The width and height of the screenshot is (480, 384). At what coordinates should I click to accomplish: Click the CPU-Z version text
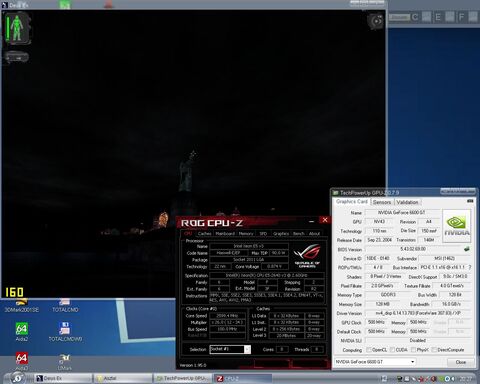(x=193, y=365)
